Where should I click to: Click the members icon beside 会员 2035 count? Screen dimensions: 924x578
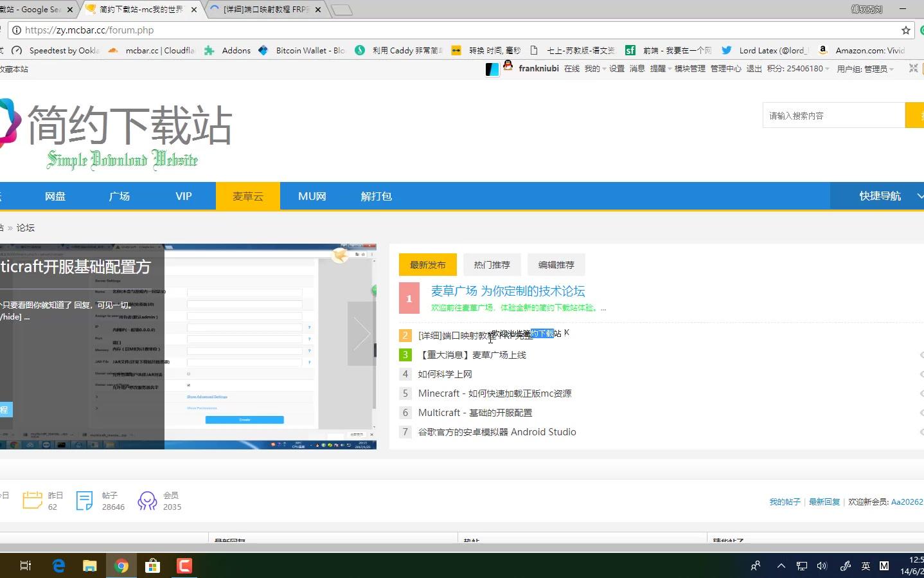click(147, 500)
